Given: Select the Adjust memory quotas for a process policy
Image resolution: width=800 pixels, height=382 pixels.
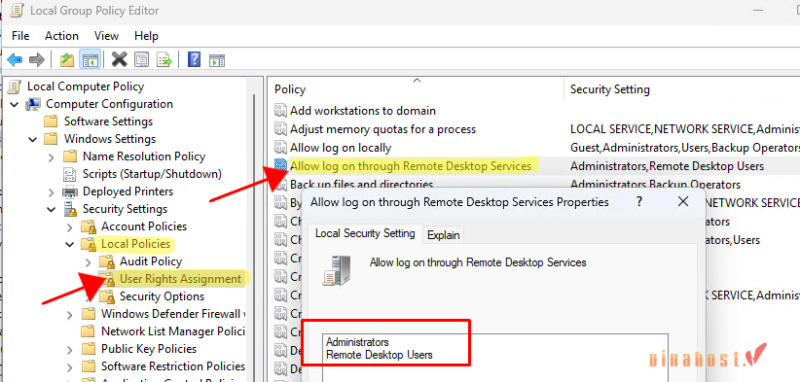Looking at the screenshot, I should pyautogui.click(x=383, y=129).
